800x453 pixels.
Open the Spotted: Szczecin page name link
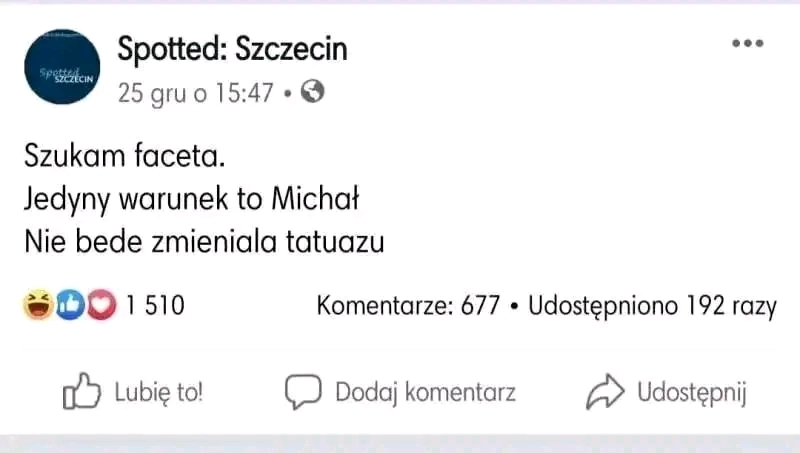pos(232,47)
